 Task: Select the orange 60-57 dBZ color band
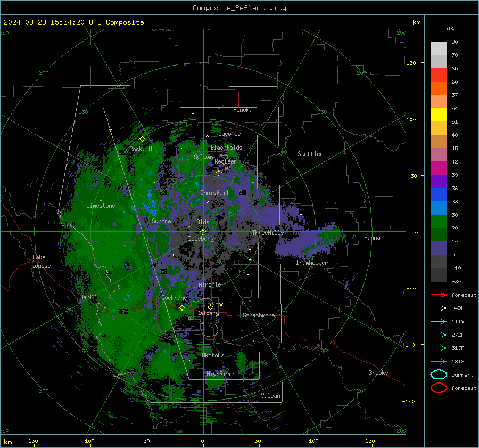click(x=439, y=88)
